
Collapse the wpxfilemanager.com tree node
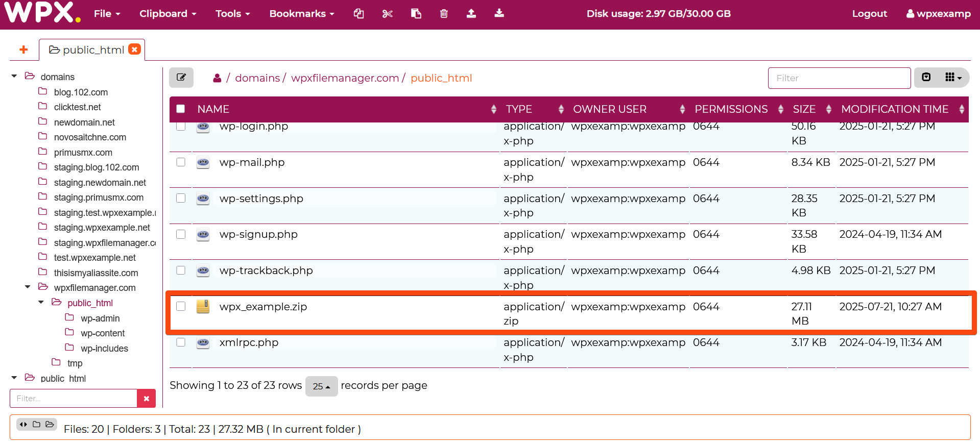coord(28,287)
